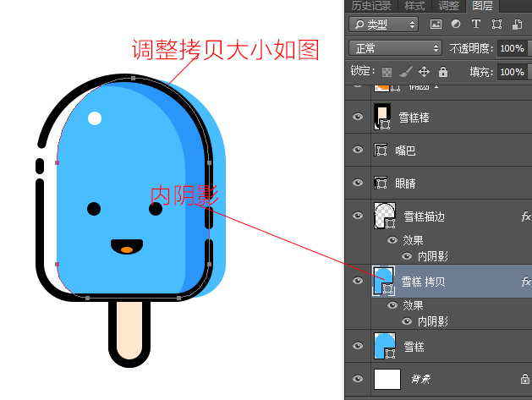The width and height of the screenshot is (532, 400).
Task: Toggle 效果 visibility under 雪糕描边
Action: (392, 240)
